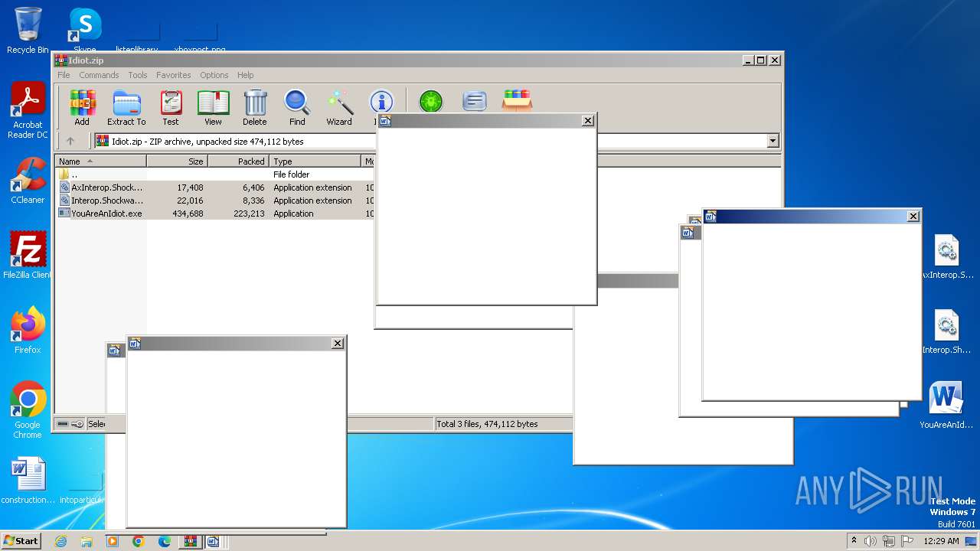Open Action Center flag icon

click(x=906, y=541)
